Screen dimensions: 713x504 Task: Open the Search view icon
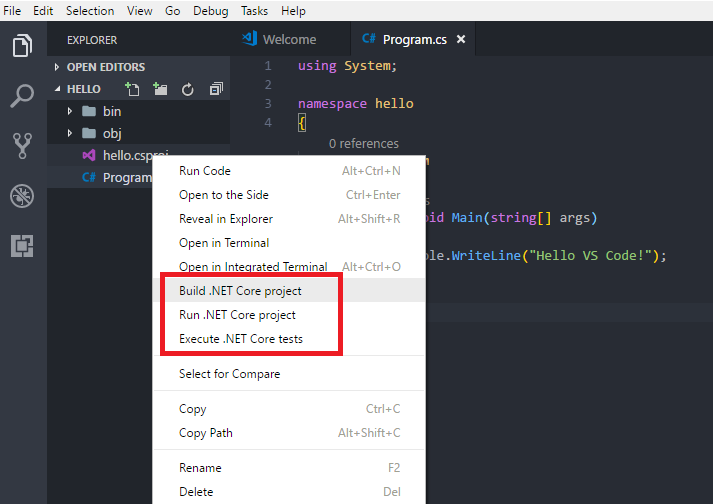22,96
